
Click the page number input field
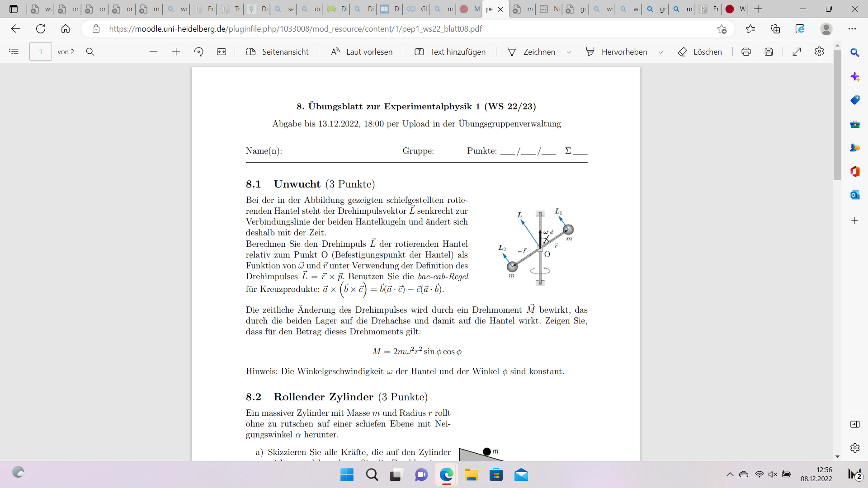click(x=41, y=52)
